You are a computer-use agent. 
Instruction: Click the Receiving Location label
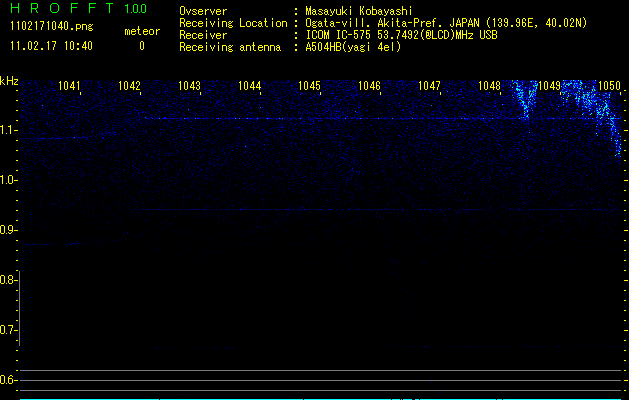click(233, 23)
